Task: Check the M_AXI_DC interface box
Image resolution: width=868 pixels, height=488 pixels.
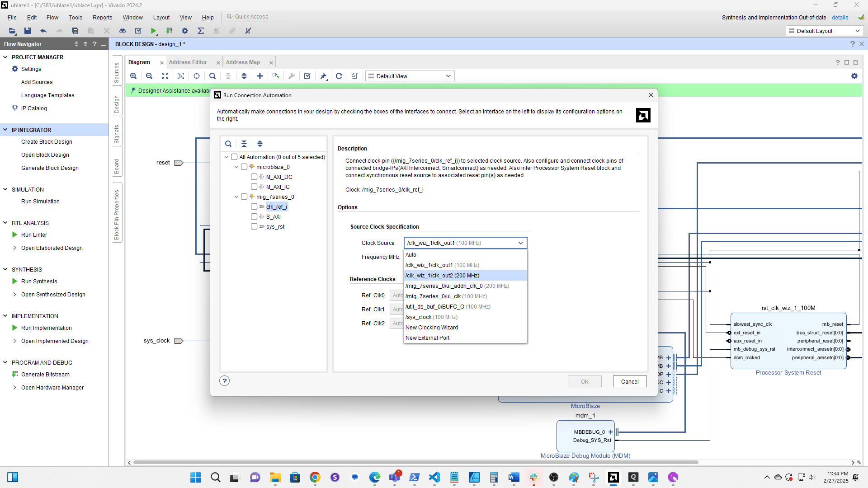Action: tap(254, 177)
